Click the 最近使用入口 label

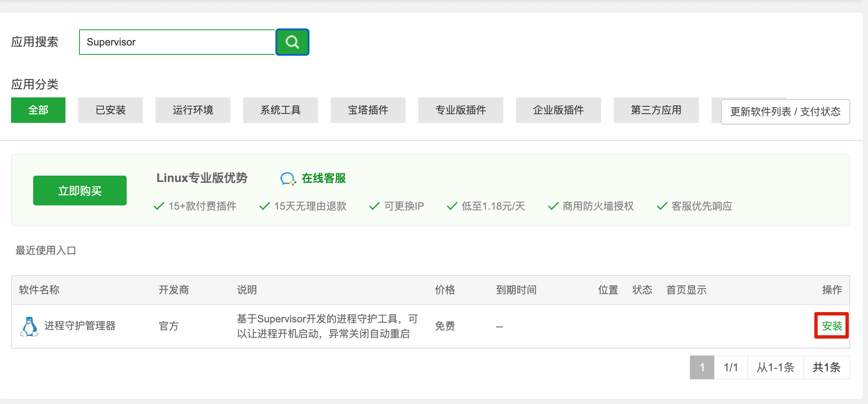pos(46,250)
